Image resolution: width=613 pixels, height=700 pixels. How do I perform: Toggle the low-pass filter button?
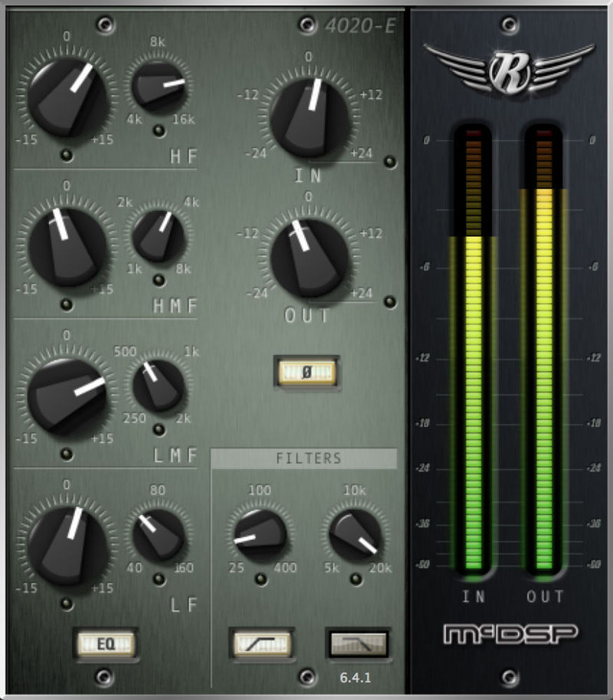click(359, 644)
